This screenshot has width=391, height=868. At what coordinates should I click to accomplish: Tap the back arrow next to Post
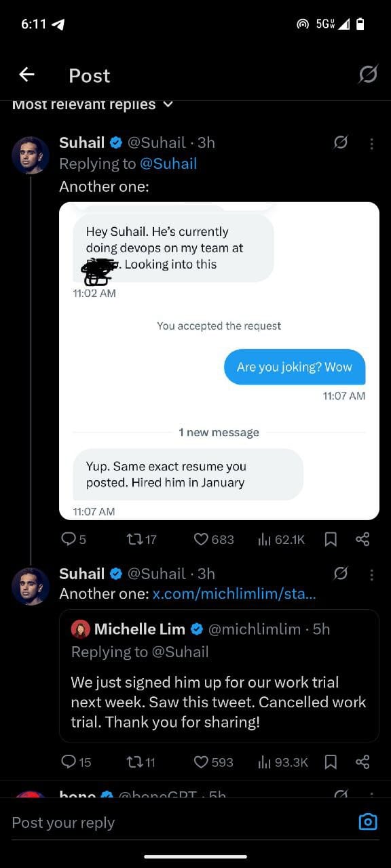[x=26, y=75]
